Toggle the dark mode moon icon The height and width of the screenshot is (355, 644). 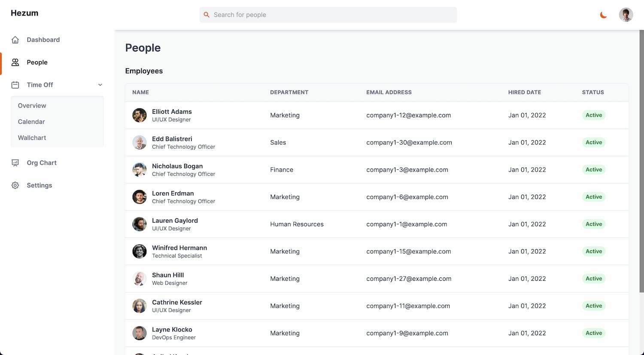(603, 15)
